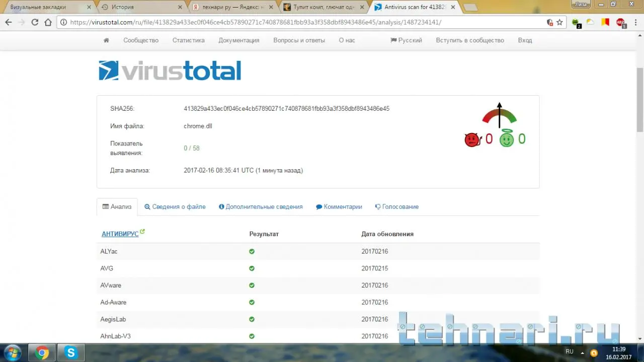The width and height of the screenshot is (644, 362).
Task: Open the yellow-red bookmarks extension icon
Action: (606, 22)
